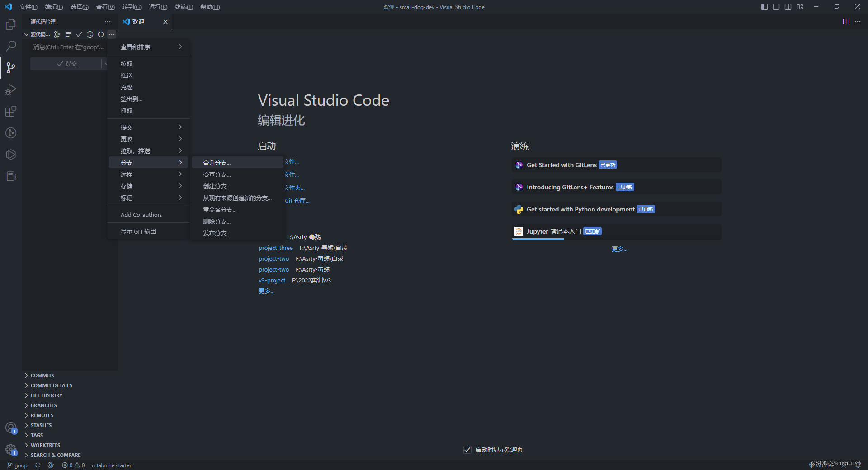Viewport: 868px width, 470px height.
Task: Click the commit message input field
Action: [x=69, y=47]
